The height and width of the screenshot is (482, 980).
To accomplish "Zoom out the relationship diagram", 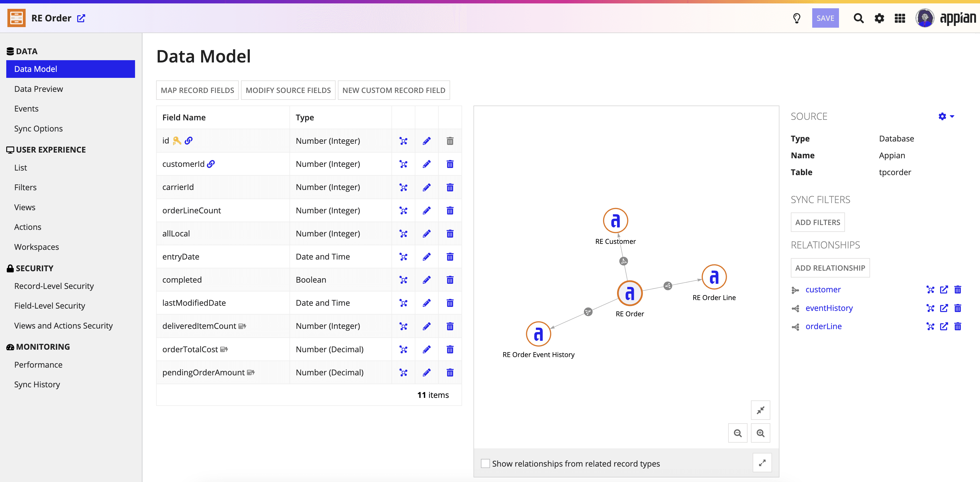I will tap(737, 433).
